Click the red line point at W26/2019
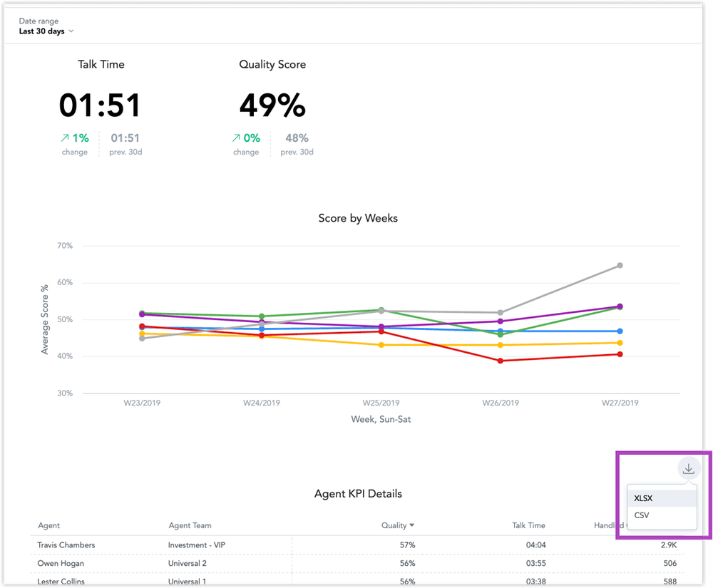Image resolution: width=713 pixels, height=588 pixels. tap(500, 361)
